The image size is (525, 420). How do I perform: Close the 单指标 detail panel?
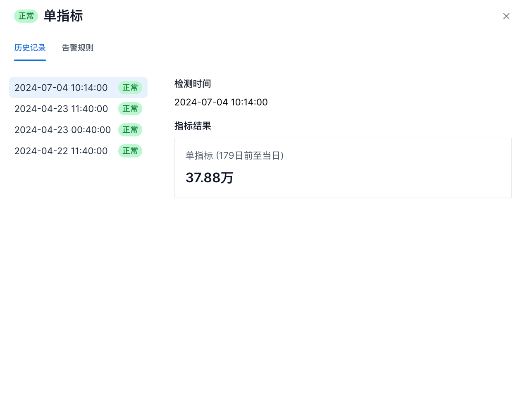pyautogui.click(x=506, y=16)
